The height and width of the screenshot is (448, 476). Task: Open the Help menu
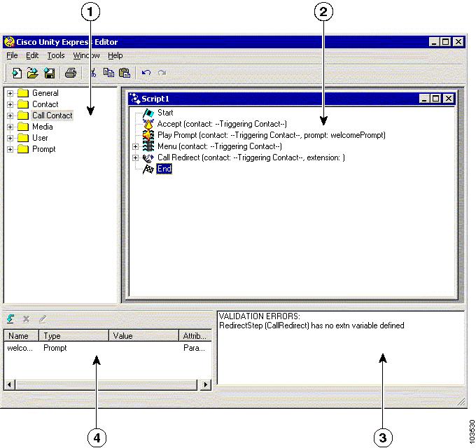point(115,55)
